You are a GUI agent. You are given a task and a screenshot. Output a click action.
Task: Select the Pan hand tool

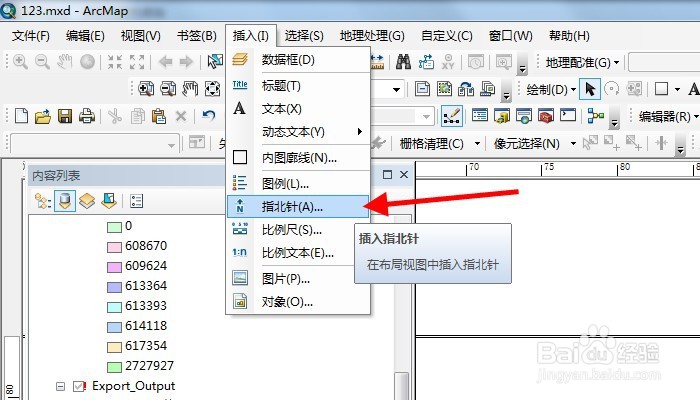tap(65, 62)
